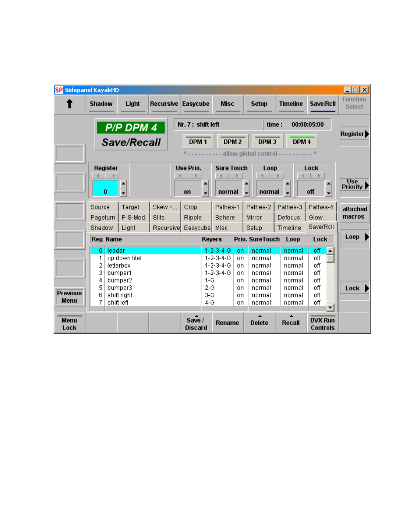Open the Lock side menu

point(355,290)
